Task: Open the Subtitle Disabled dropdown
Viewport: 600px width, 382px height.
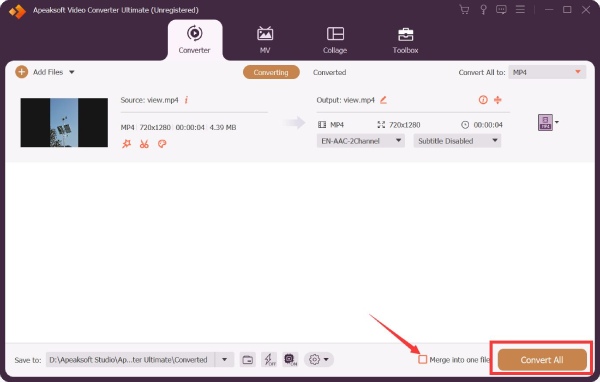Action: tap(457, 141)
